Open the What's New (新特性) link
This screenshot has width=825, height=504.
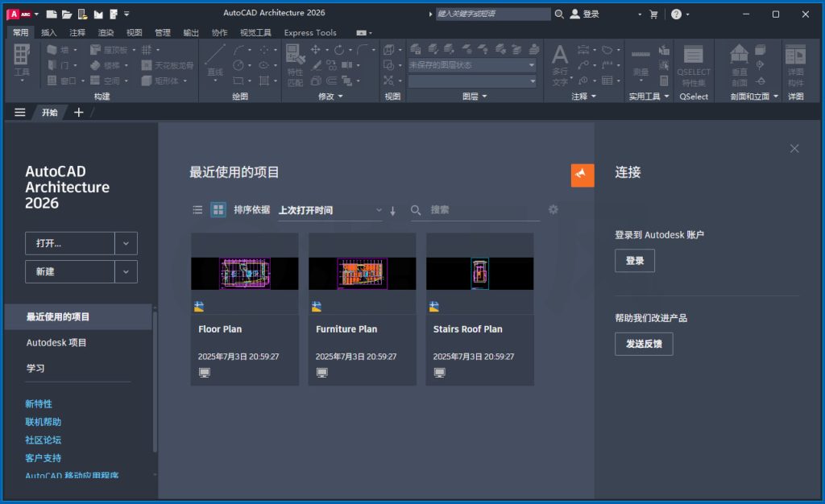click(39, 403)
